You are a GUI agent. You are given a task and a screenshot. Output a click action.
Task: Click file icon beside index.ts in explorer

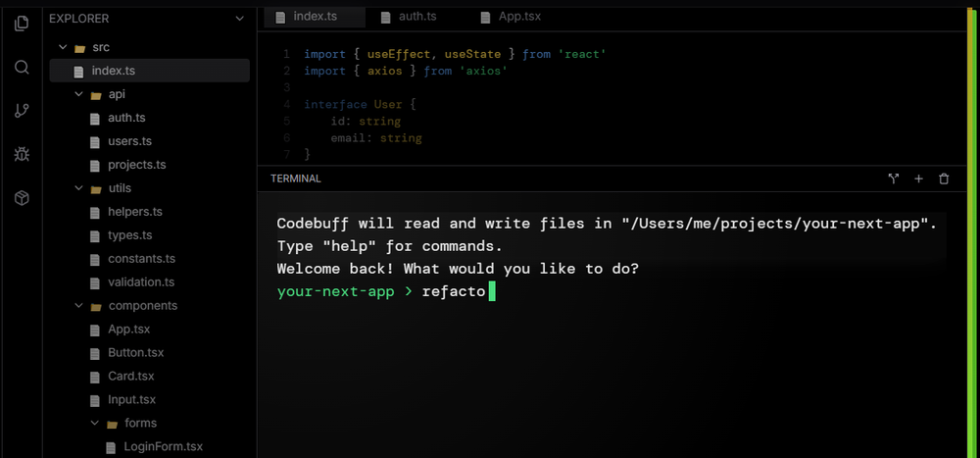tap(78, 72)
